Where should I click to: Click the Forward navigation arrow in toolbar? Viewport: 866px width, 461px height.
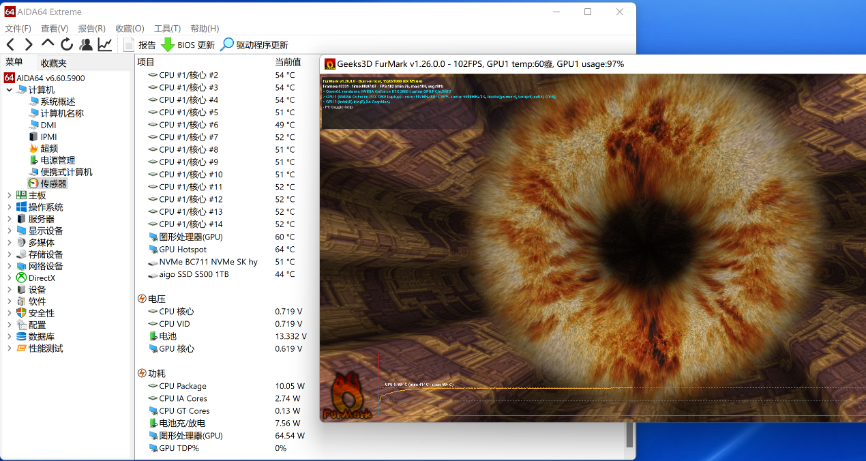28,45
